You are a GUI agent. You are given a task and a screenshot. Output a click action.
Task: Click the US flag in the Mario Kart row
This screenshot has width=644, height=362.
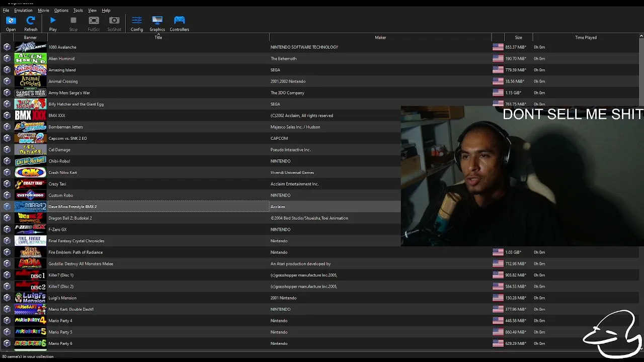498,309
